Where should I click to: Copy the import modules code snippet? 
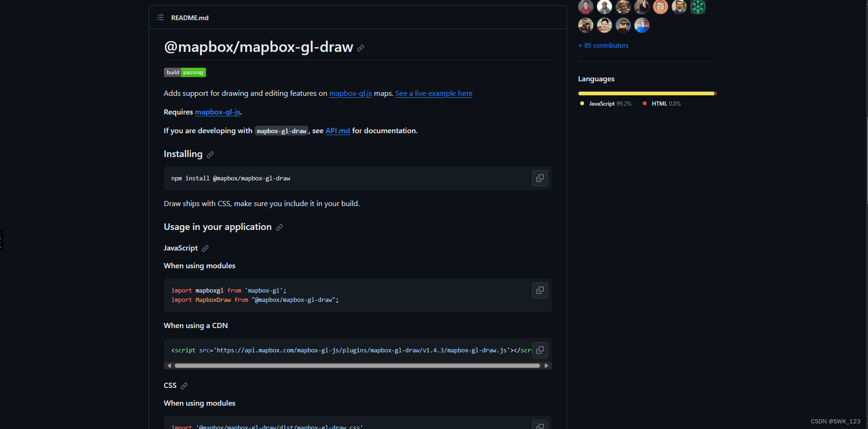[540, 290]
